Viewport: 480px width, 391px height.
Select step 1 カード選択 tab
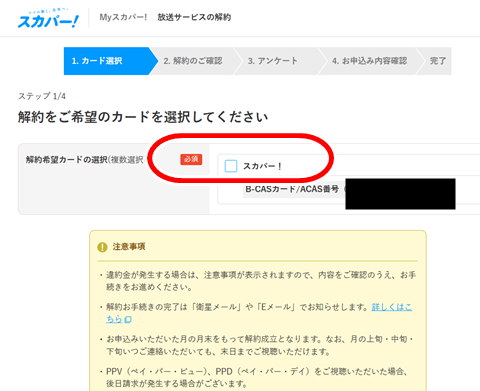pyautogui.click(x=111, y=61)
